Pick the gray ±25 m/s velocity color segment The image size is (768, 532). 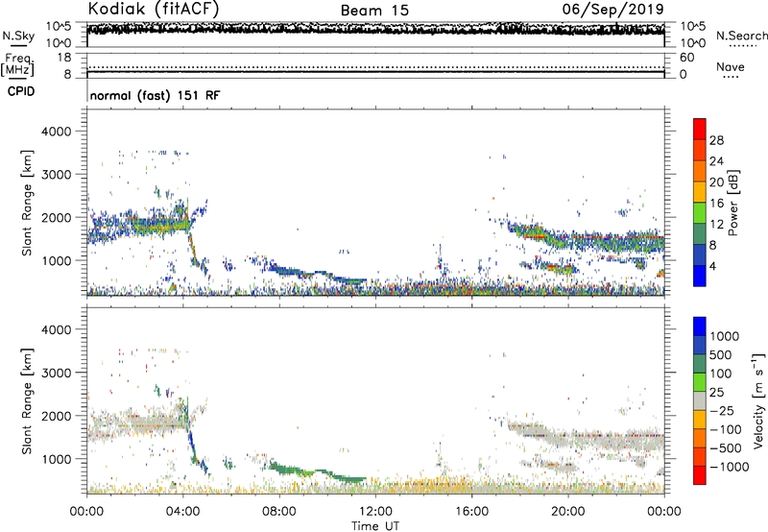pyautogui.click(x=700, y=401)
